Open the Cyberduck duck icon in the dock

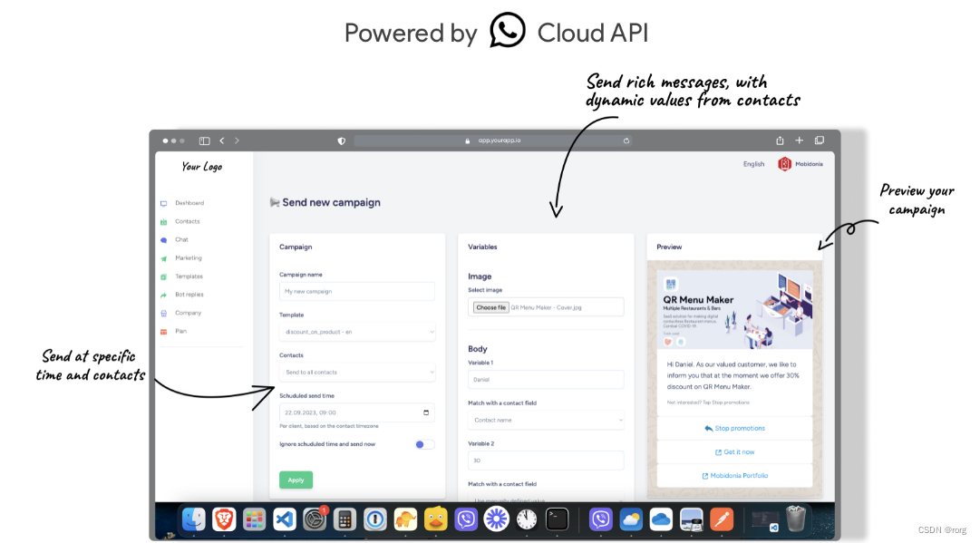tap(436, 519)
